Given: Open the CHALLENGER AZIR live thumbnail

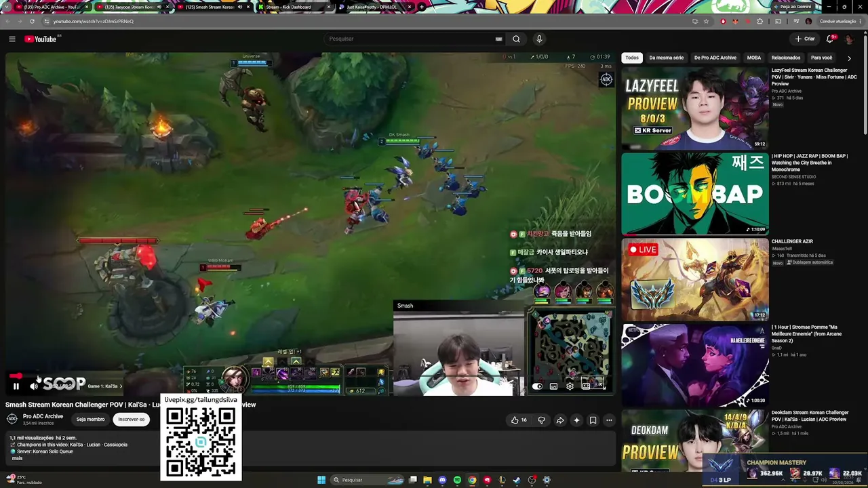Looking at the screenshot, I should [x=695, y=279].
